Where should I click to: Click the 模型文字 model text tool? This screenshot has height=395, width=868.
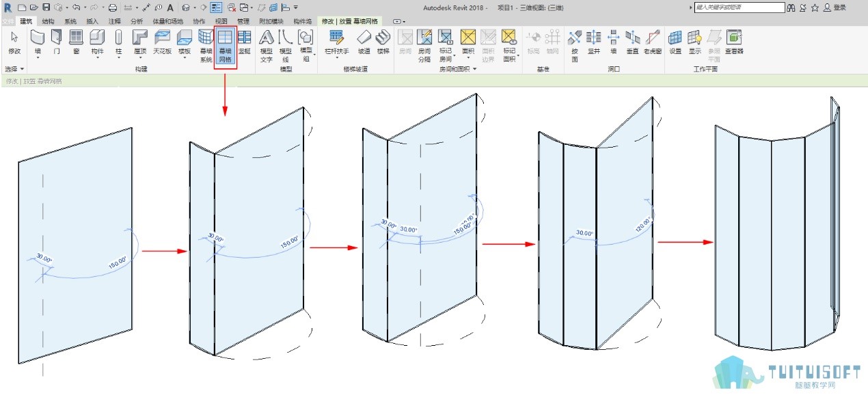pos(267,46)
